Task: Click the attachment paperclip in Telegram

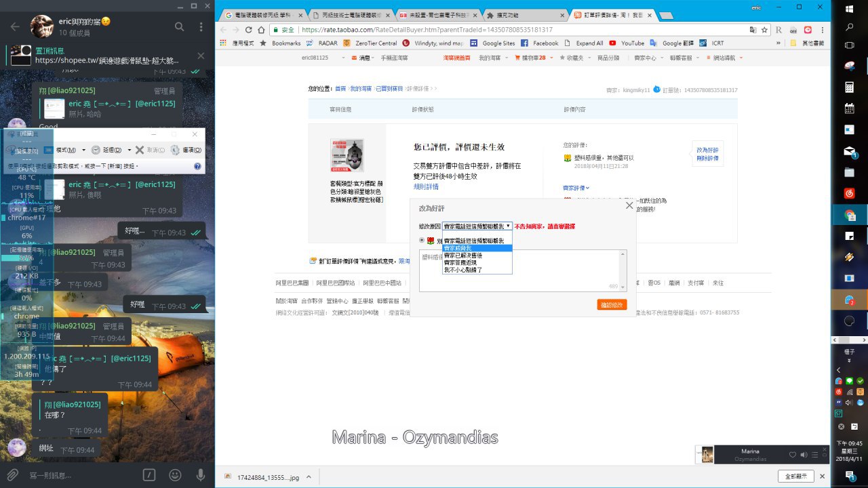Action: click(12, 474)
